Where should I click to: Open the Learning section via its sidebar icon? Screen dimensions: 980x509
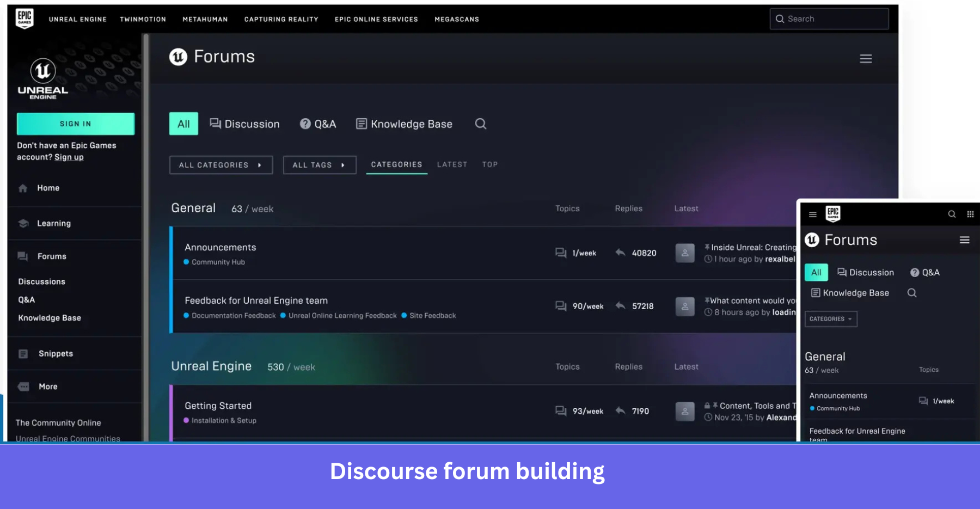(23, 223)
